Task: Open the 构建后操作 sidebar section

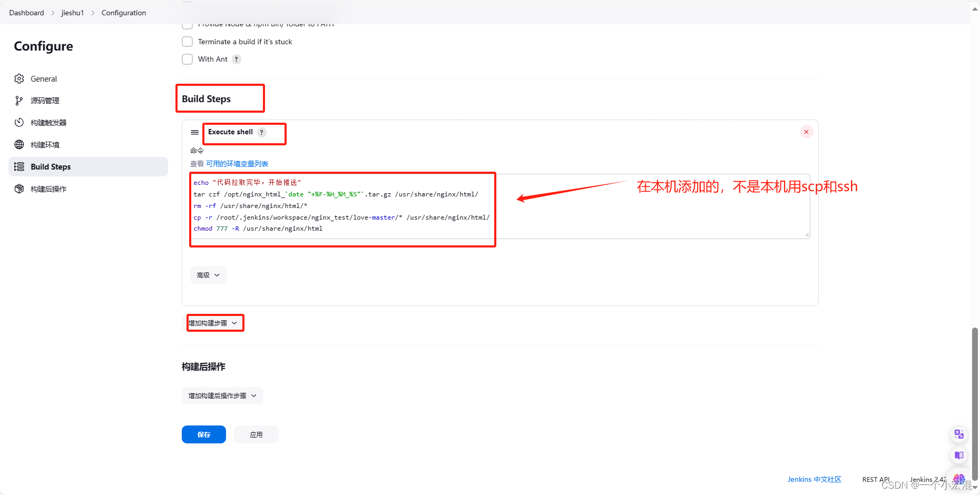Action: click(x=47, y=189)
